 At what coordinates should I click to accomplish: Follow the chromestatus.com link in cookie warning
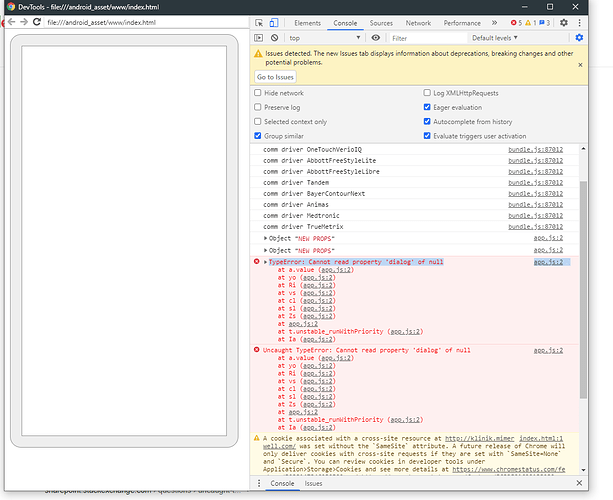[x=509, y=469]
